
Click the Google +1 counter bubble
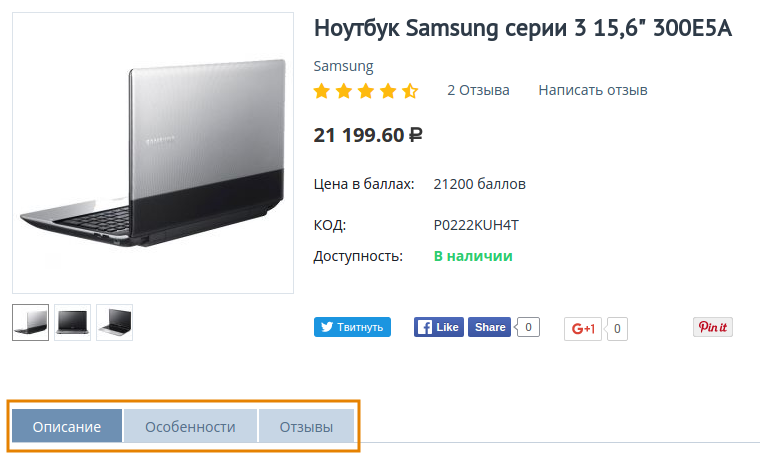(x=619, y=328)
